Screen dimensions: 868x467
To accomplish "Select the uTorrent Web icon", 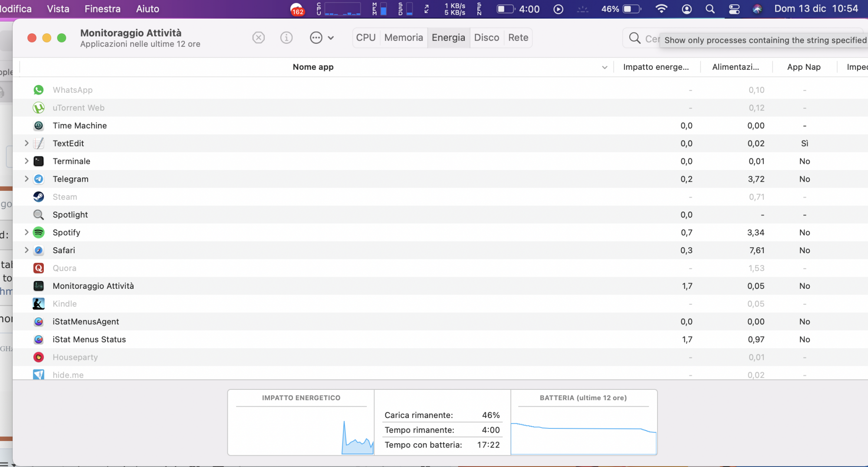I will pyautogui.click(x=39, y=108).
